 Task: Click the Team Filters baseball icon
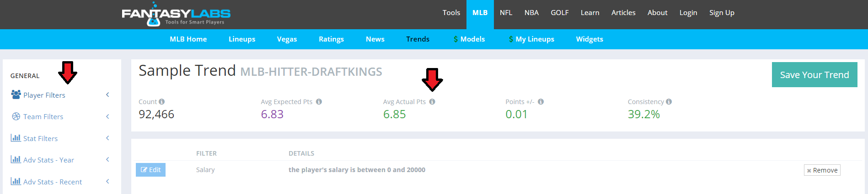(16, 116)
